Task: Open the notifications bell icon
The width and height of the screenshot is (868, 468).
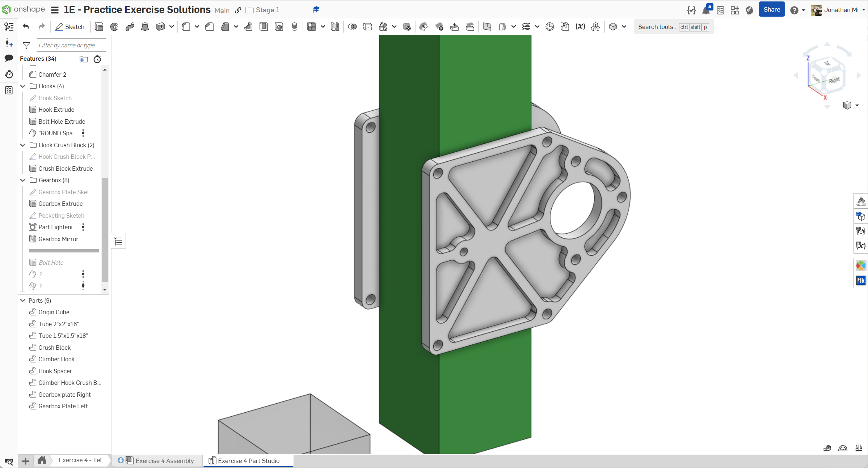Action: 706,10
